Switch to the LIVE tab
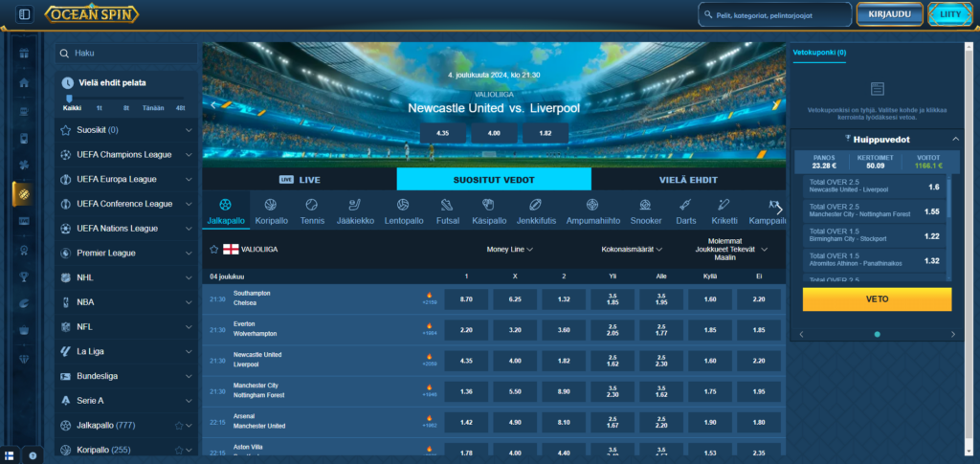The height and width of the screenshot is (464, 980). pos(300,180)
